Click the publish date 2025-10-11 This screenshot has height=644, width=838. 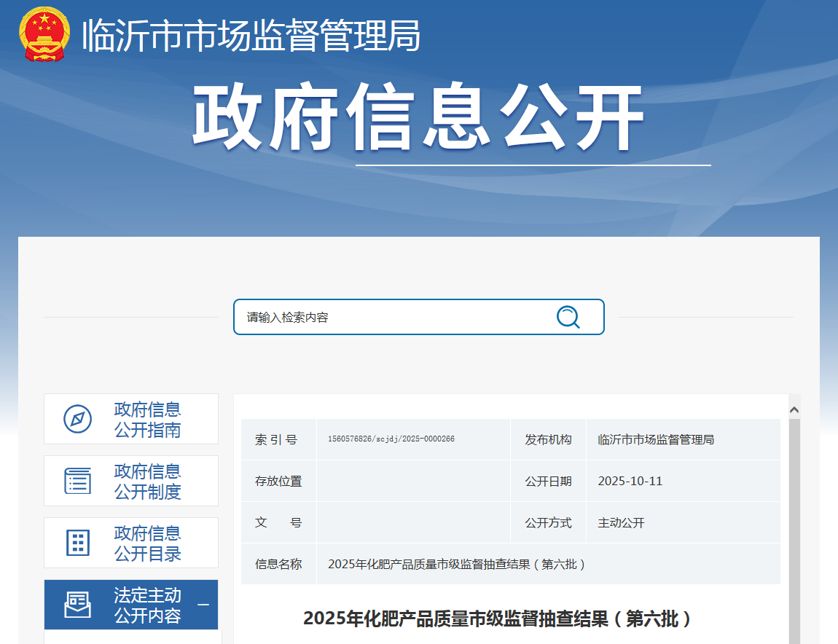coord(630,481)
